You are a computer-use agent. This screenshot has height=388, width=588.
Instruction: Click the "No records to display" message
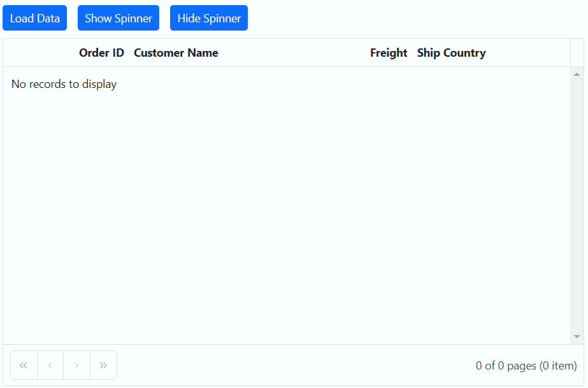[x=64, y=84]
